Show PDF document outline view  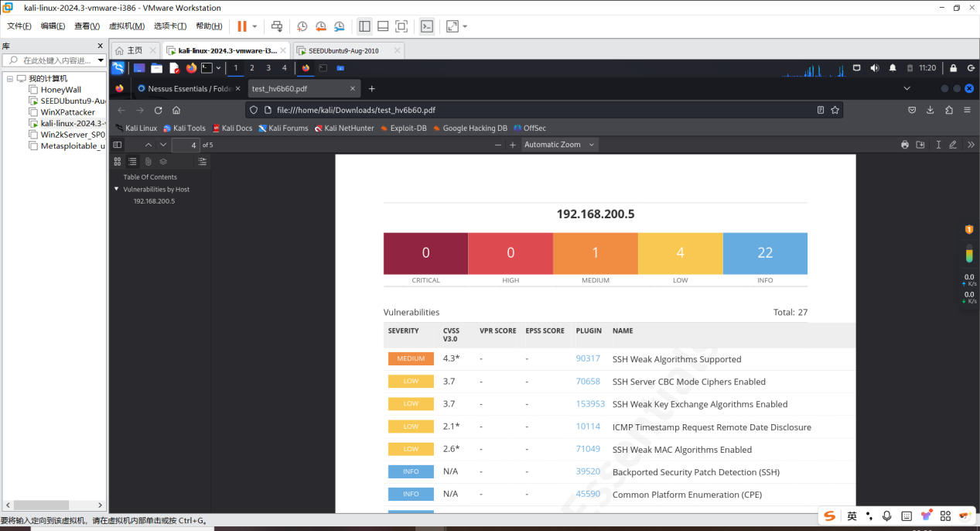tap(132, 162)
